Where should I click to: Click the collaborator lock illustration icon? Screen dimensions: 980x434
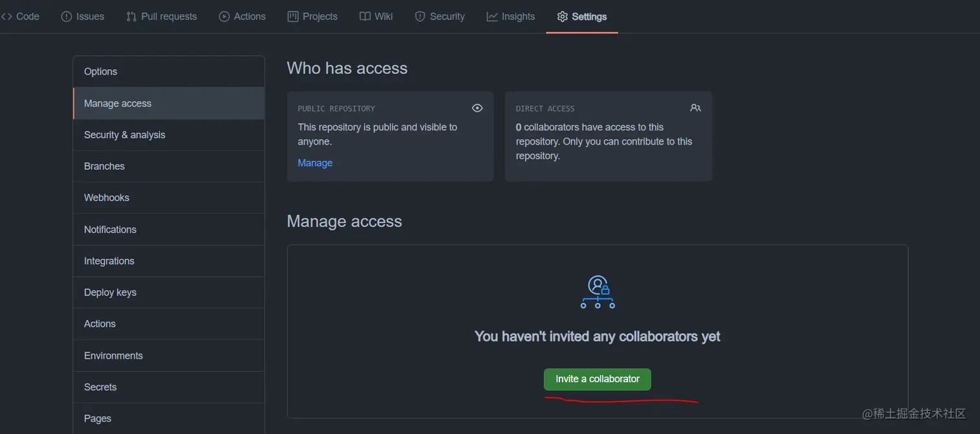(598, 292)
